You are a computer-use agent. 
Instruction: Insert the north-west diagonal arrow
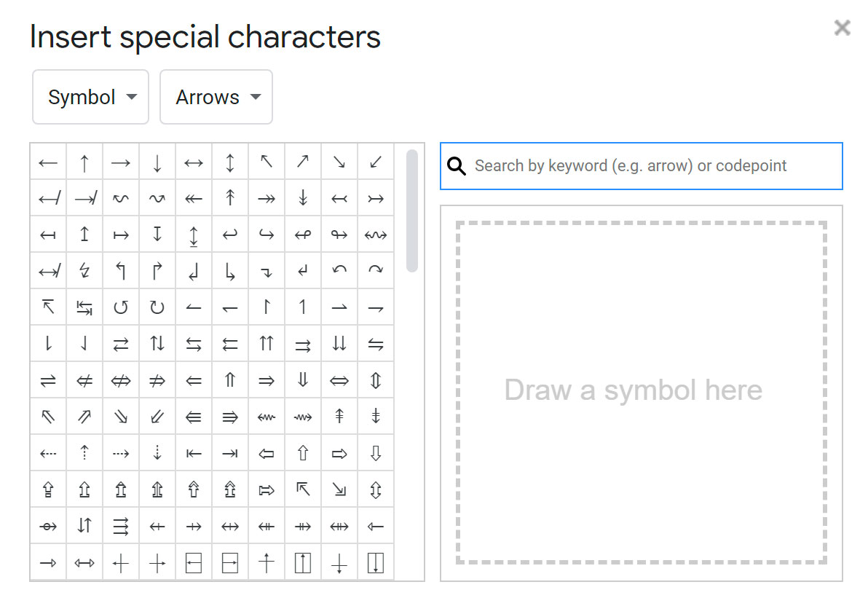[267, 162]
